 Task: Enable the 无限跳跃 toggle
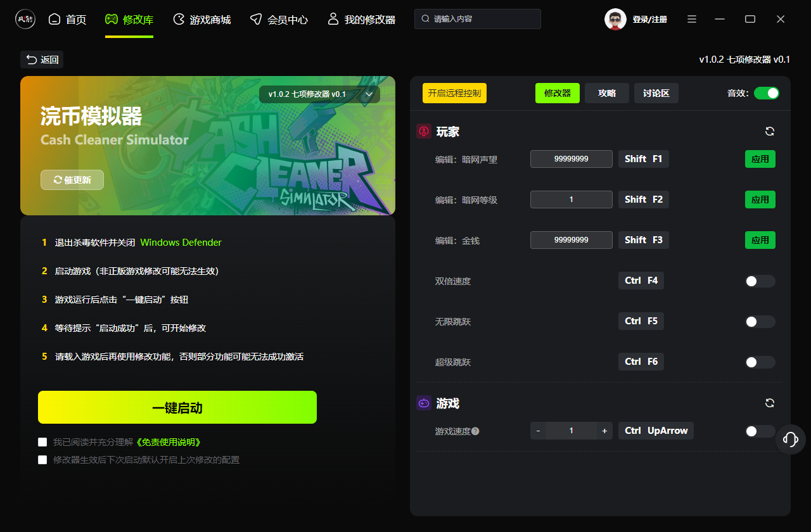coord(760,322)
